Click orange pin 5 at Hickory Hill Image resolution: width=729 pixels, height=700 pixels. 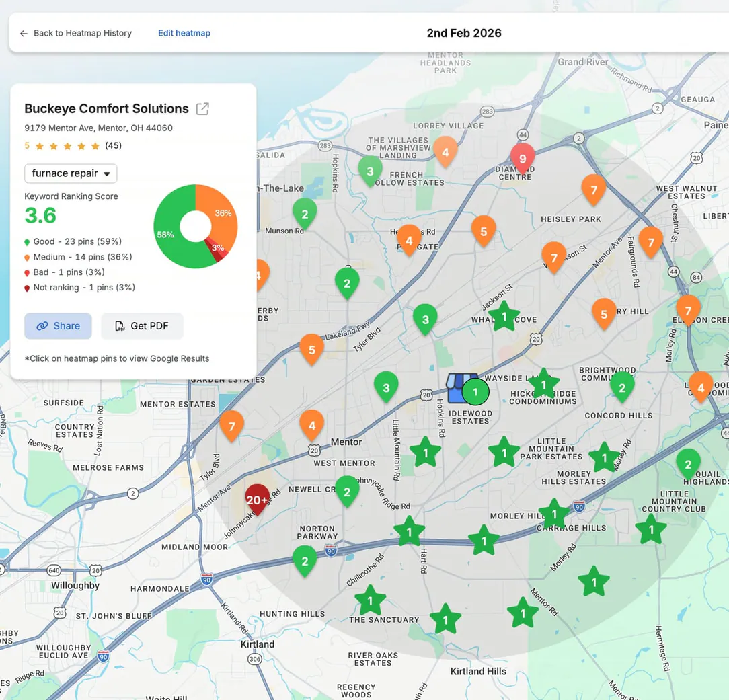tap(604, 314)
